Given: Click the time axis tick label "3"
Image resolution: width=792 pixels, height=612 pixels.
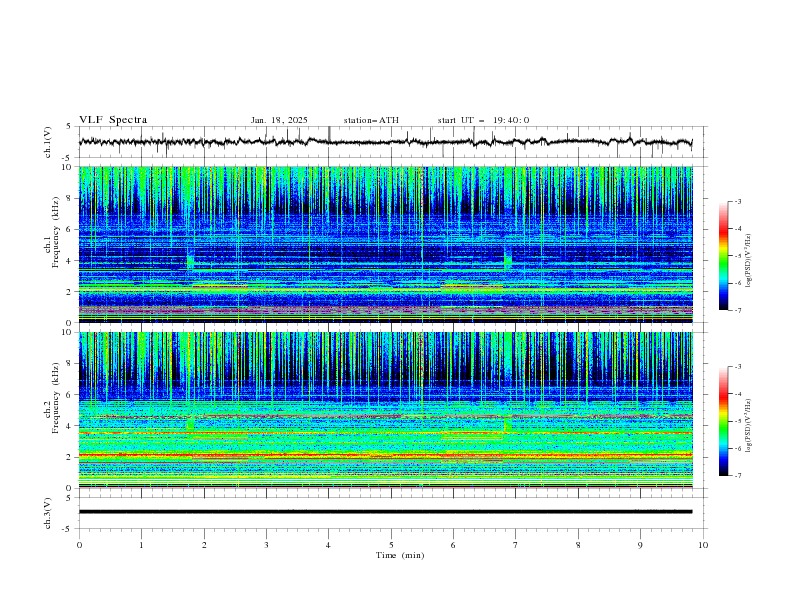Looking at the screenshot, I should point(266,545).
